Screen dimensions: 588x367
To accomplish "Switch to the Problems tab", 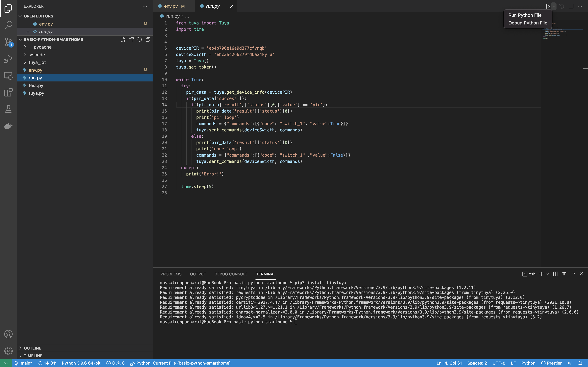I will tap(171, 274).
